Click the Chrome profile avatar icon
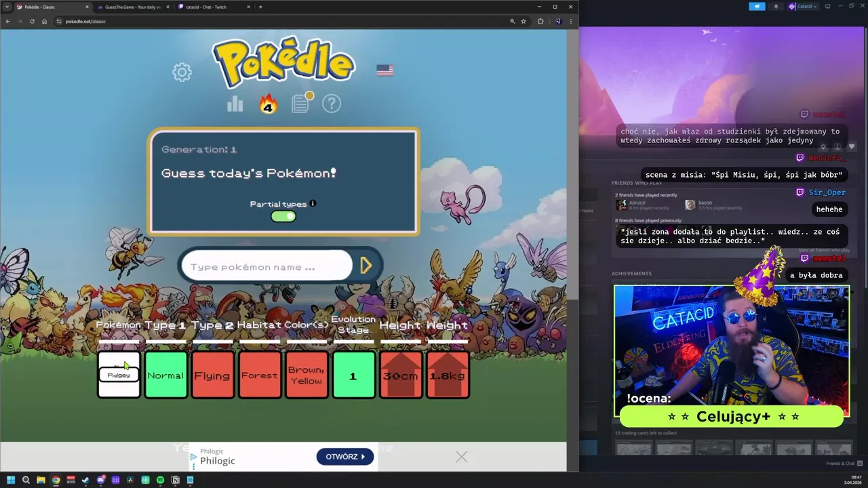This screenshot has height=488, width=868. (x=558, y=21)
